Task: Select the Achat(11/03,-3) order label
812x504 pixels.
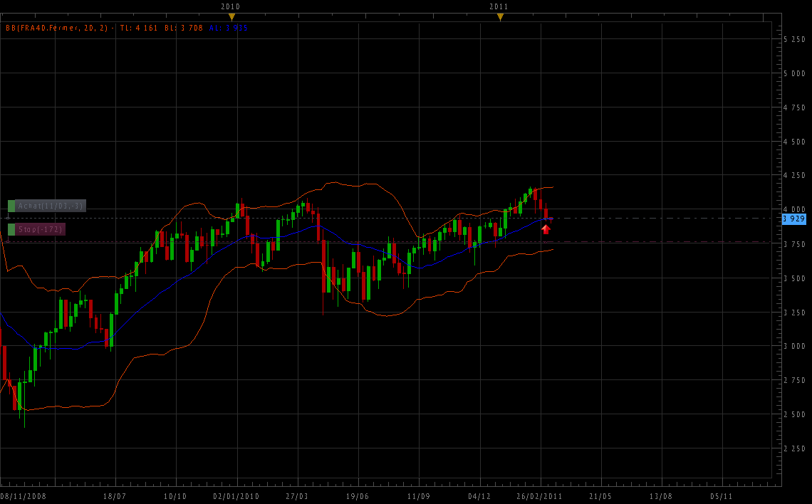Action: tap(51, 206)
